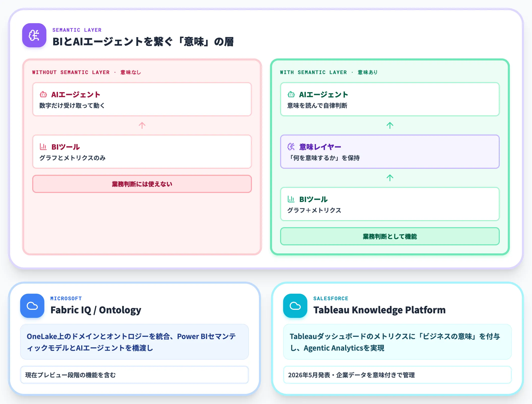532x404 pixels.
Task: Click the green robot icon in the 意味あり panel
Action: pos(291,94)
